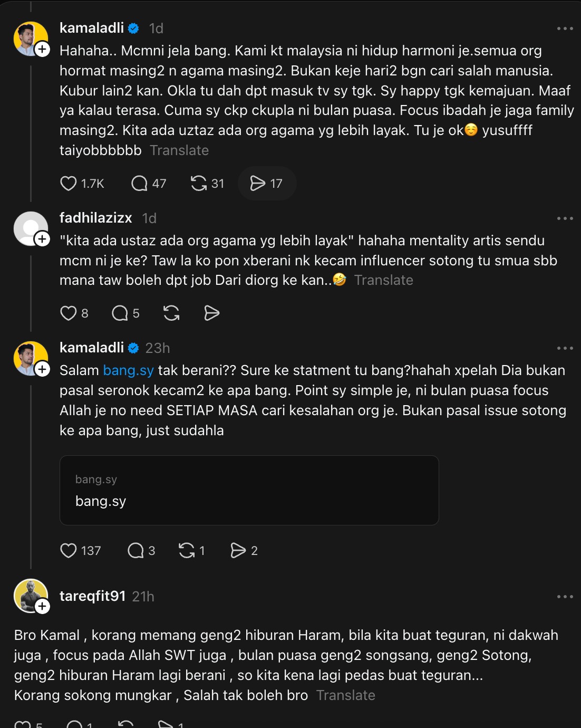Image resolution: width=581 pixels, height=728 pixels.
Task: Follow tareqfit91 using avatar plus badge
Action: [42, 607]
